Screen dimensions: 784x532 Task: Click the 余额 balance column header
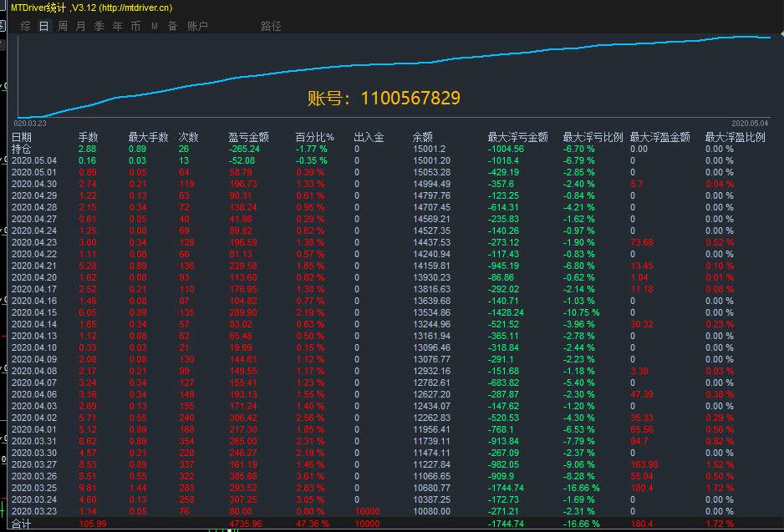(422, 137)
